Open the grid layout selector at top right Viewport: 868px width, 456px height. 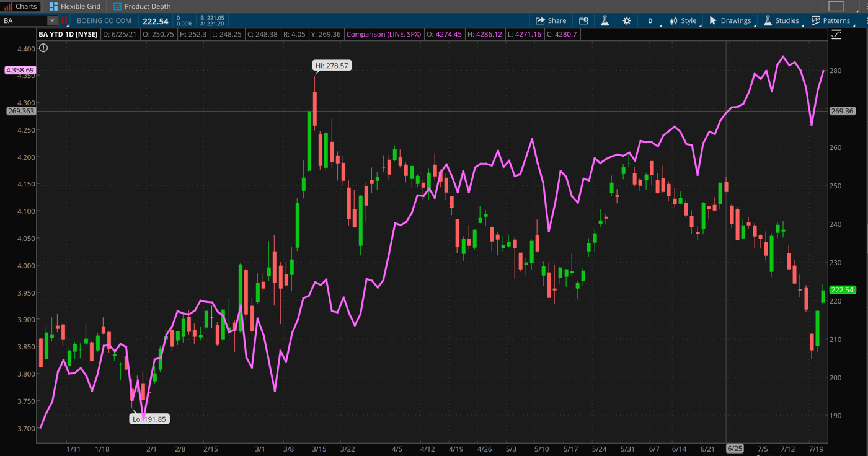(x=836, y=6)
